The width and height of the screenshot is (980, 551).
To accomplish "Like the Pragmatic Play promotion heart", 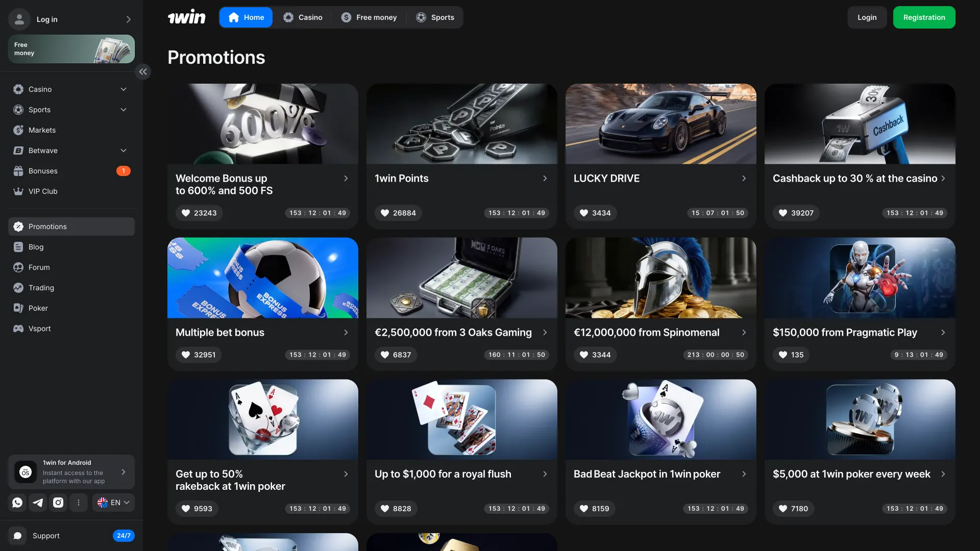I will coord(783,355).
